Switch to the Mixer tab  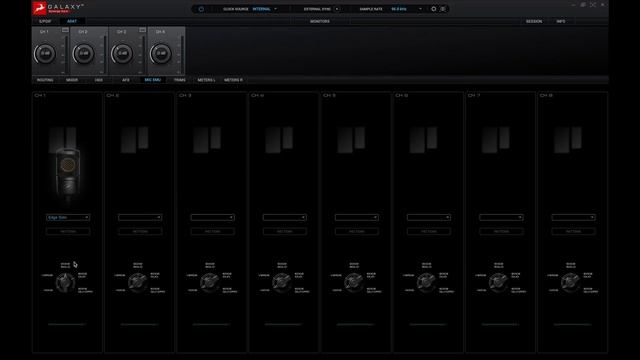tap(72, 80)
